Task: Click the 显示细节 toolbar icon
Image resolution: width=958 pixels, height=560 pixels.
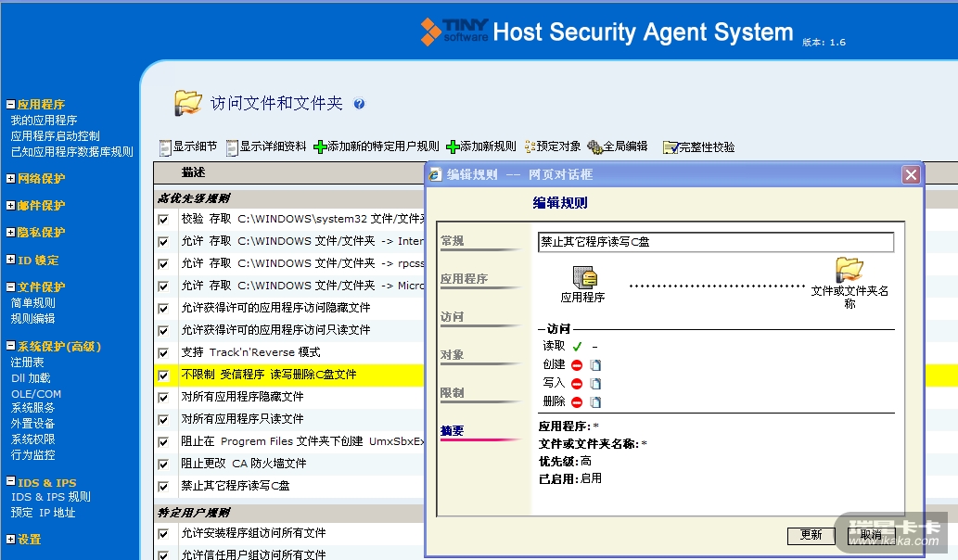Action: coord(166,146)
